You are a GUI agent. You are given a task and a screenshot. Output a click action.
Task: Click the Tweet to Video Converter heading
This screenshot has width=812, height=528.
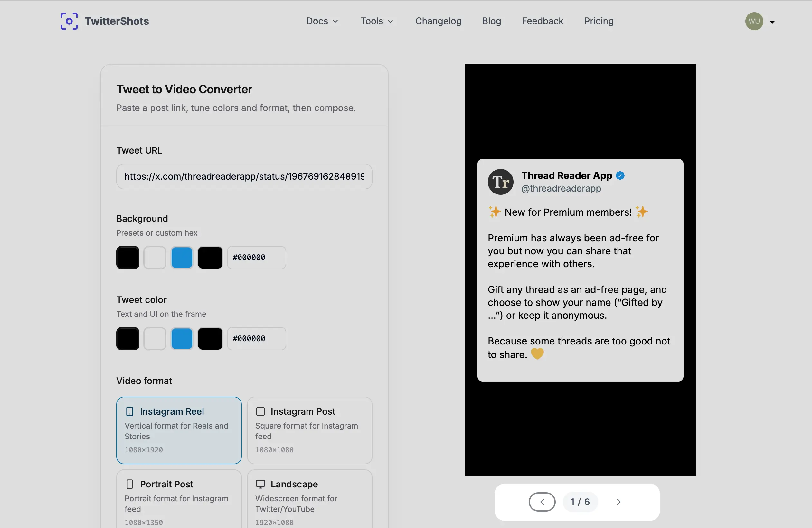(x=184, y=90)
